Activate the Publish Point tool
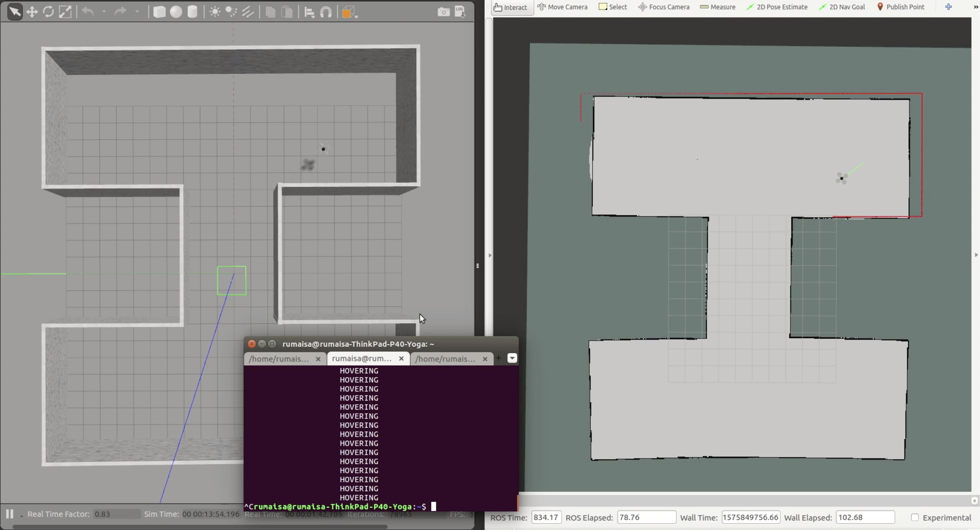 [x=901, y=7]
